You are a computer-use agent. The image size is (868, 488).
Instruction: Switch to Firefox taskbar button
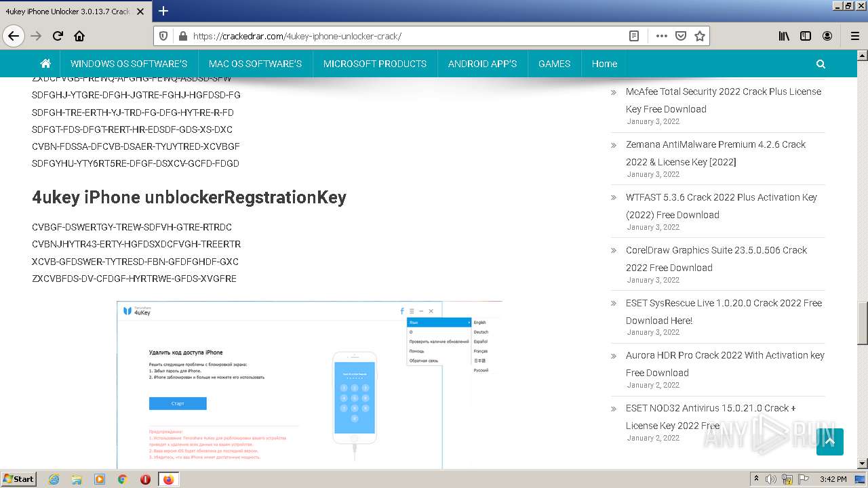pos(168,479)
